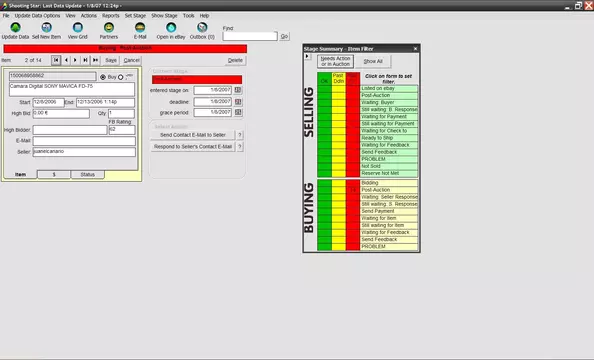Open calendar for entered stage on date
Image resolution: width=594 pixels, height=360 pixels.
(238, 90)
